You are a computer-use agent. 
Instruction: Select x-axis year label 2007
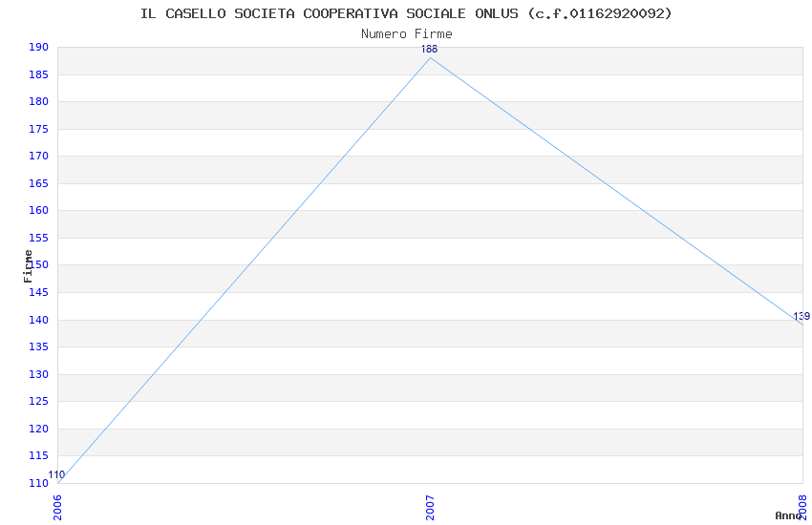(430, 508)
